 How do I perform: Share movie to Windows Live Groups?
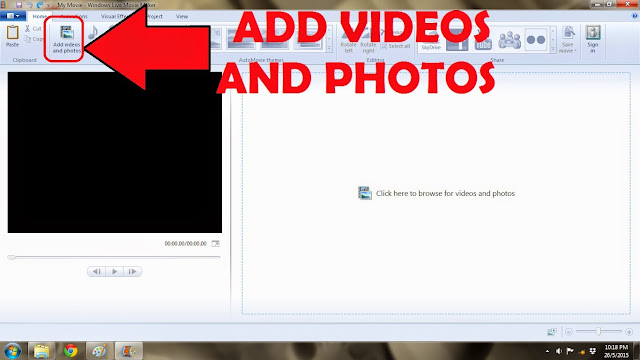pos(509,40)
